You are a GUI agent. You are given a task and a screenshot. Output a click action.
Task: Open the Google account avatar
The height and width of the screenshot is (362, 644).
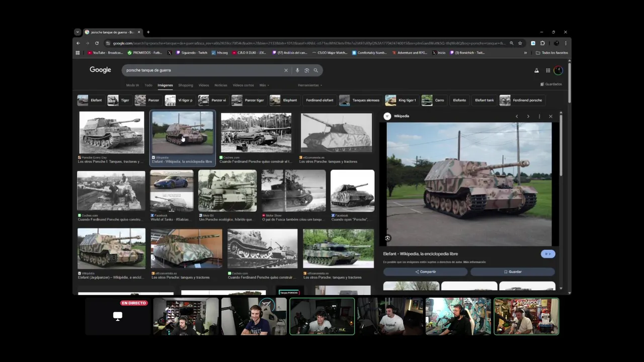558,70
